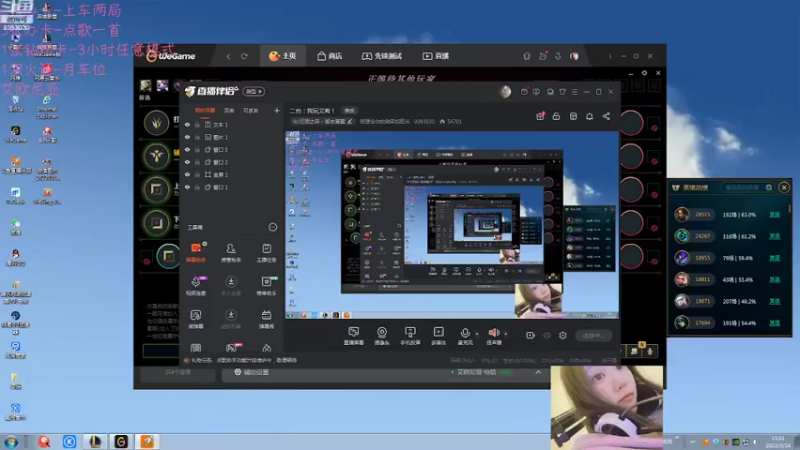This screenshot has width=800, height=450.
Task: Click the start streaming button
Action: coord(593,335)
